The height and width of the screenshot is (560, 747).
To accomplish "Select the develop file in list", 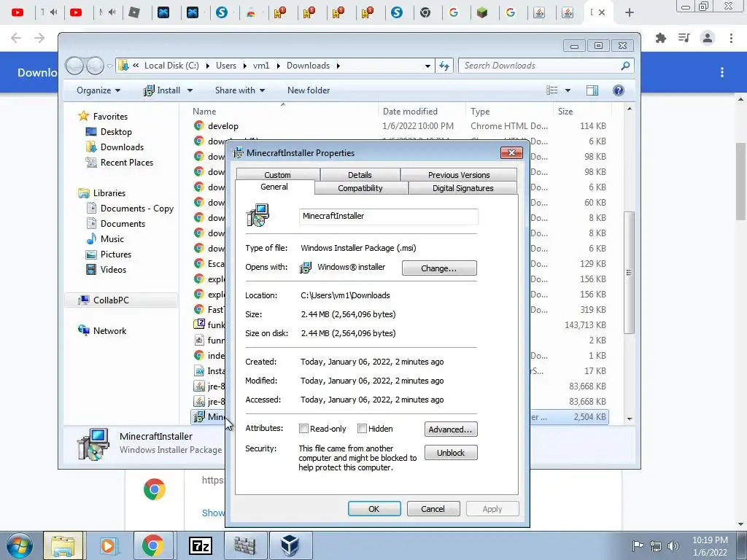I will (222, 126).
